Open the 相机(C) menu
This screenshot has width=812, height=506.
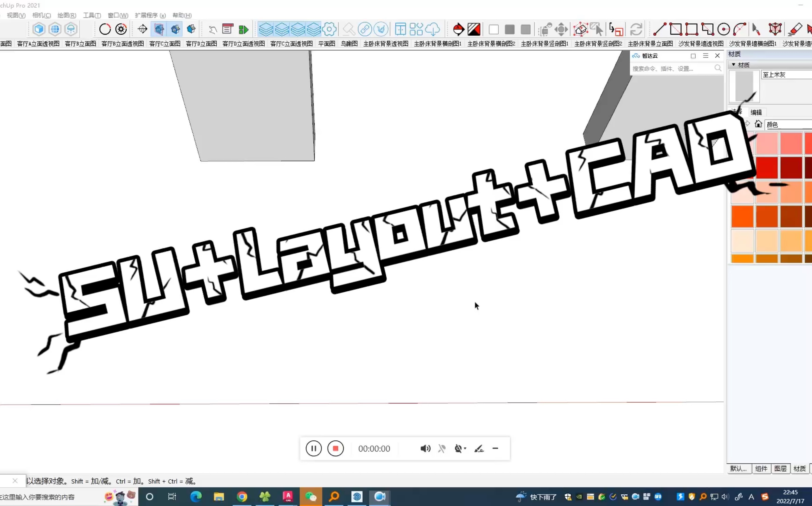pos(42,16)
